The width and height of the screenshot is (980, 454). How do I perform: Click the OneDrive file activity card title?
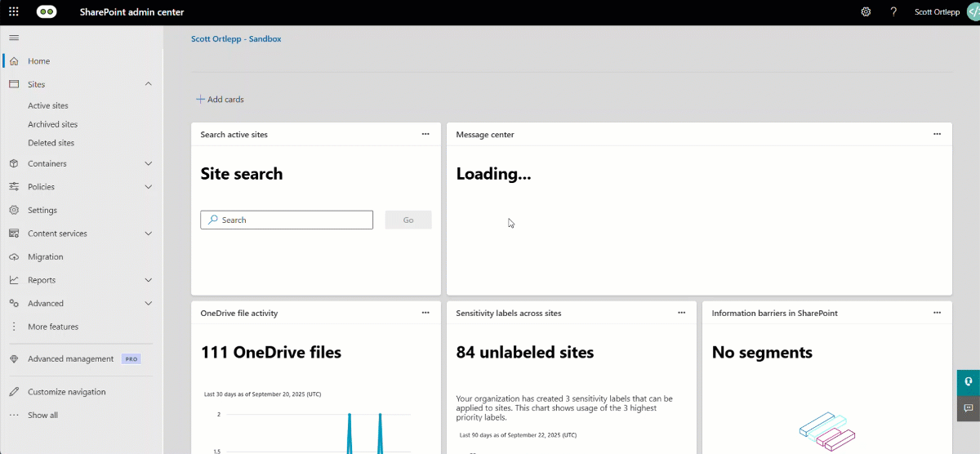[239, 313]
